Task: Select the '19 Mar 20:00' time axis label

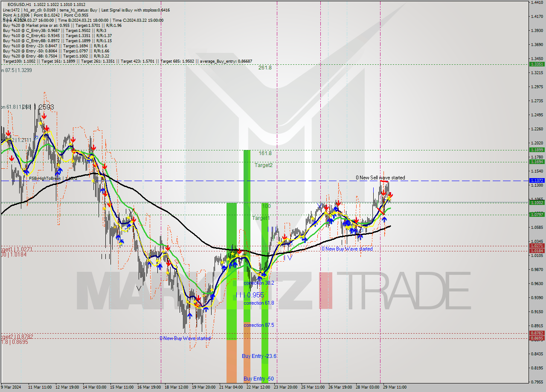Action: tap(203, 387)
